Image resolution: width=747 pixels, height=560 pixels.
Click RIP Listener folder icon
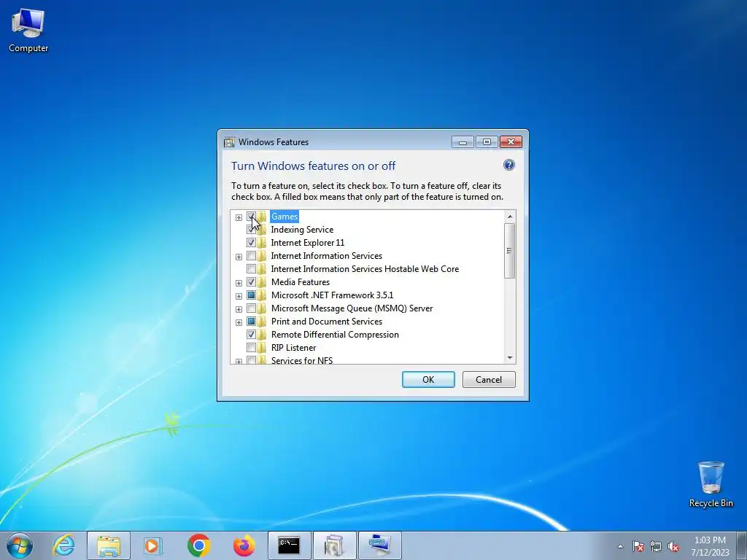(x=262, y=348)
